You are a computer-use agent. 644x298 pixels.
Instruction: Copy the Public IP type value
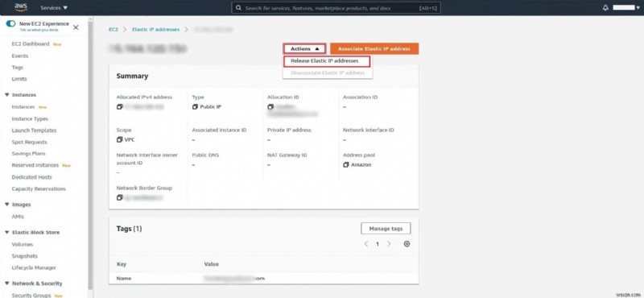[x=195, y=107]
